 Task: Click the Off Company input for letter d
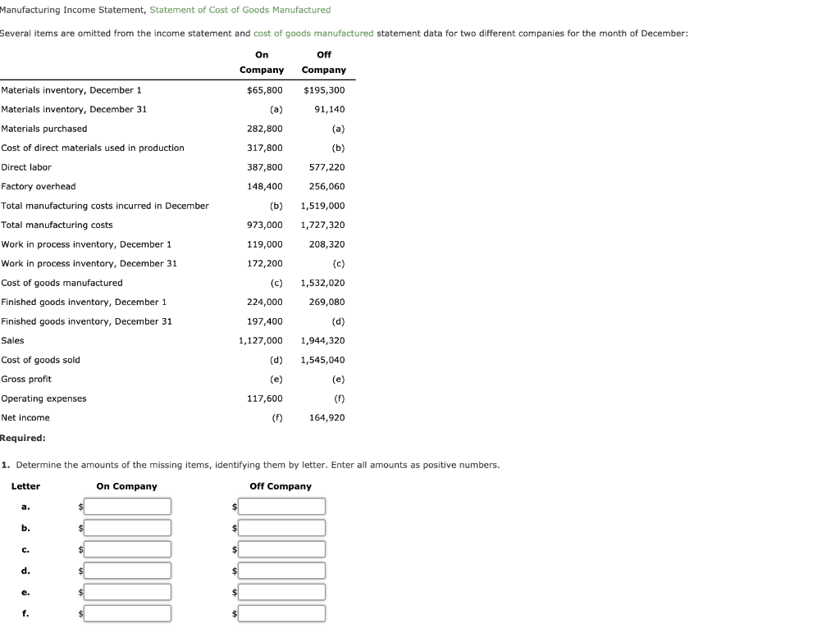click(x=281, y=570)
